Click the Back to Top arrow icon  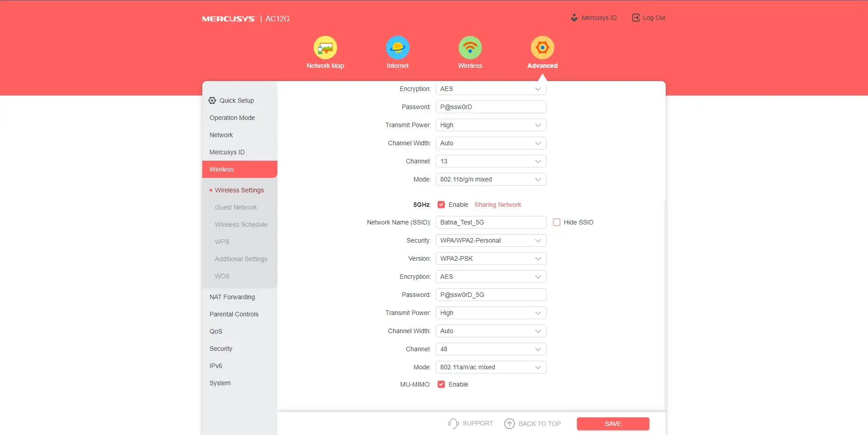(510, 423)
